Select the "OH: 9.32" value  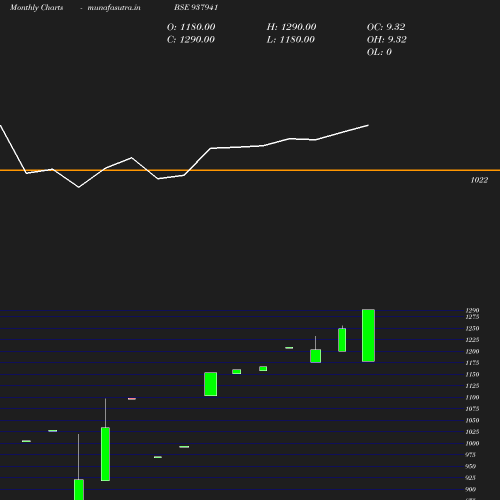click(387, 40)
